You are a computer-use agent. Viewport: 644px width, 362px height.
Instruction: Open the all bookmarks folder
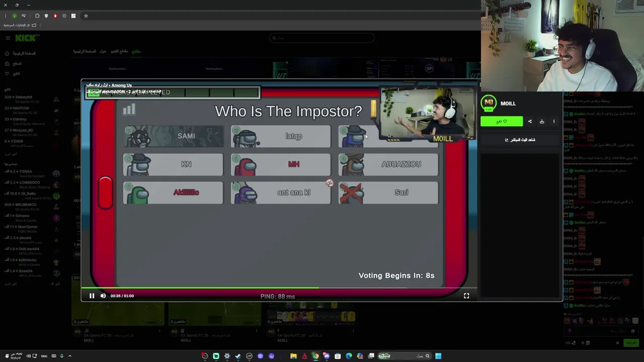[x=20, y=25]
